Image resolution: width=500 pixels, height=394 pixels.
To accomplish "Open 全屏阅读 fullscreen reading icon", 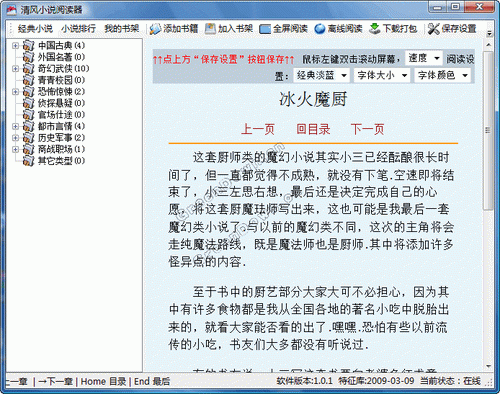I will (265, 29).
